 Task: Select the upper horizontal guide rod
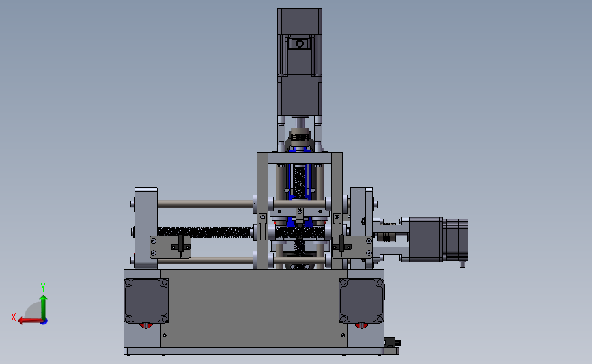point(205,204)
